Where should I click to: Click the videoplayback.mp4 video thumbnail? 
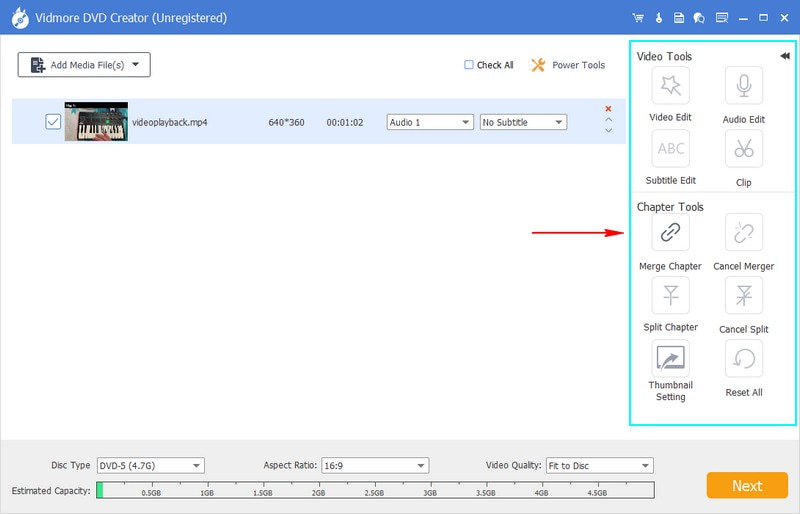pyautogui.click(x=96, y=121)
